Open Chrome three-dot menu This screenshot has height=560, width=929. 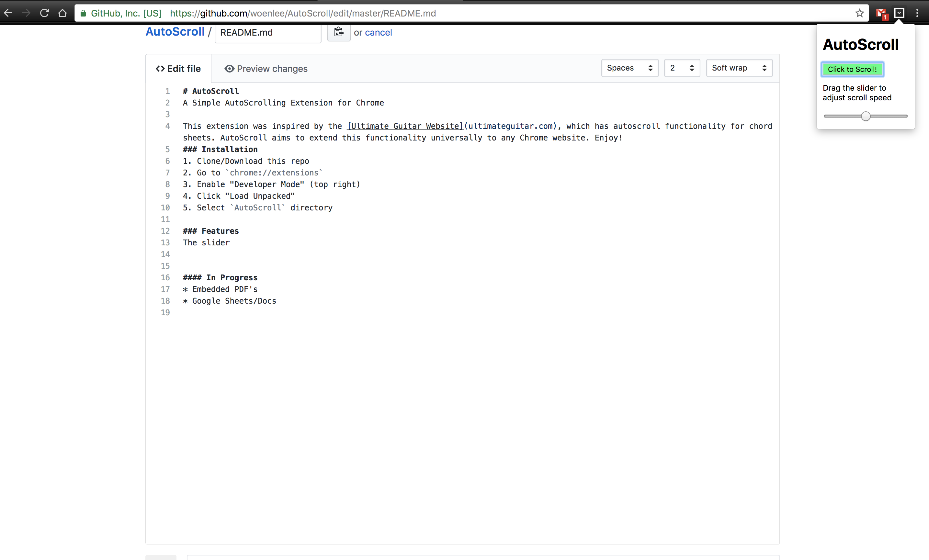(x=917, y=13)
